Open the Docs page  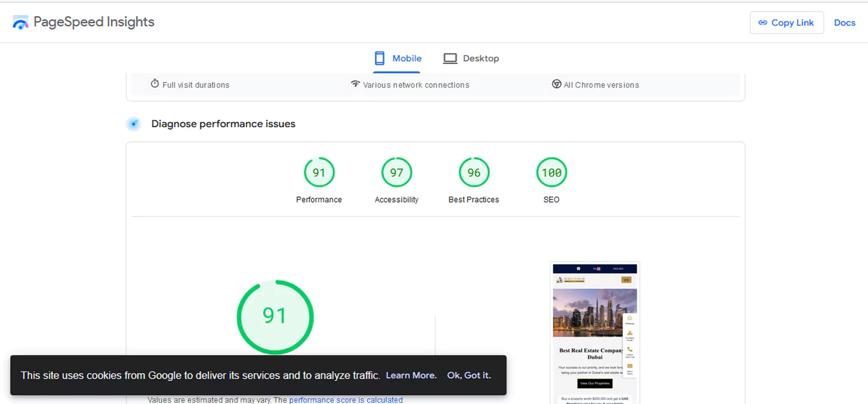pyautogui.click(x=844, y=22)
